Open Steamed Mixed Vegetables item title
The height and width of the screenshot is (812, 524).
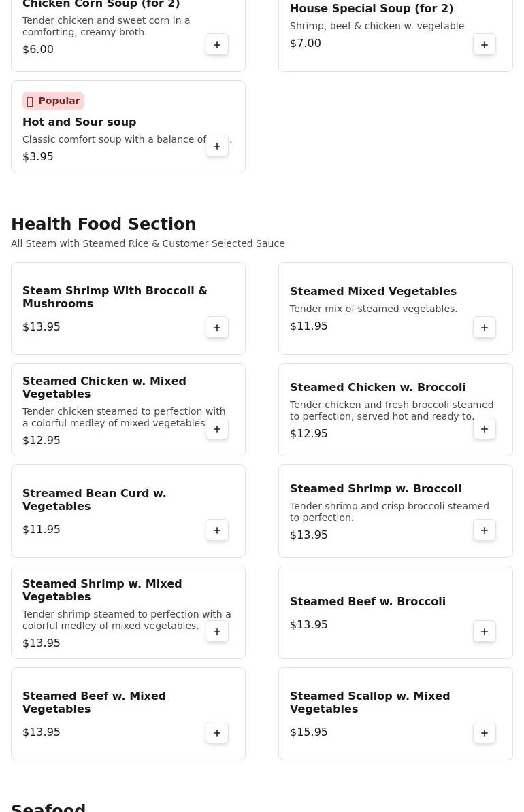(373, 292)
